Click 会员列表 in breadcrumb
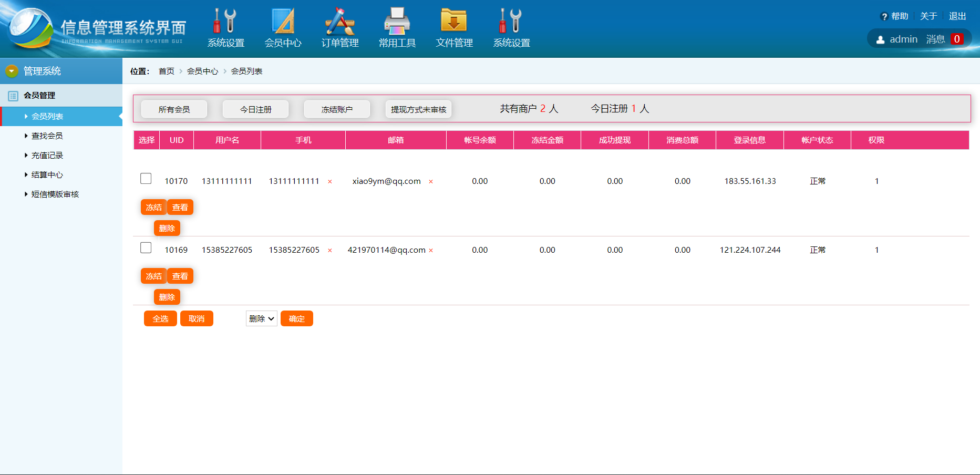 point(246,71)
